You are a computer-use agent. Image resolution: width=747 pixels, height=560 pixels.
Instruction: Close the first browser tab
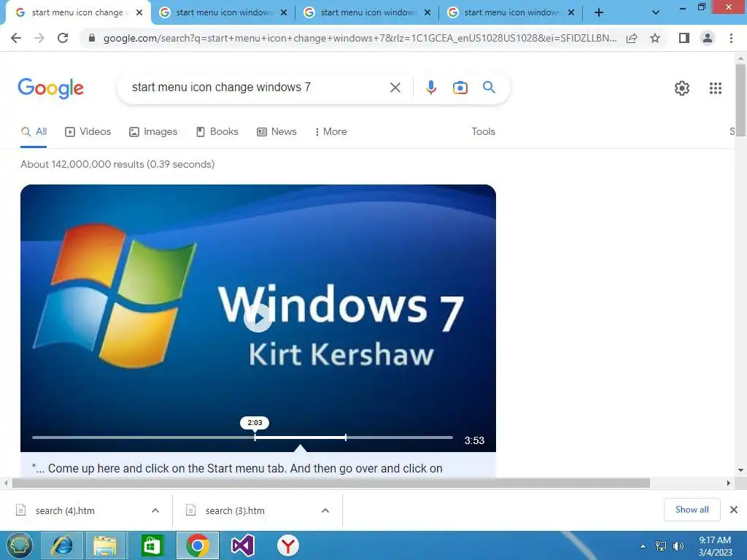(139, 12)
